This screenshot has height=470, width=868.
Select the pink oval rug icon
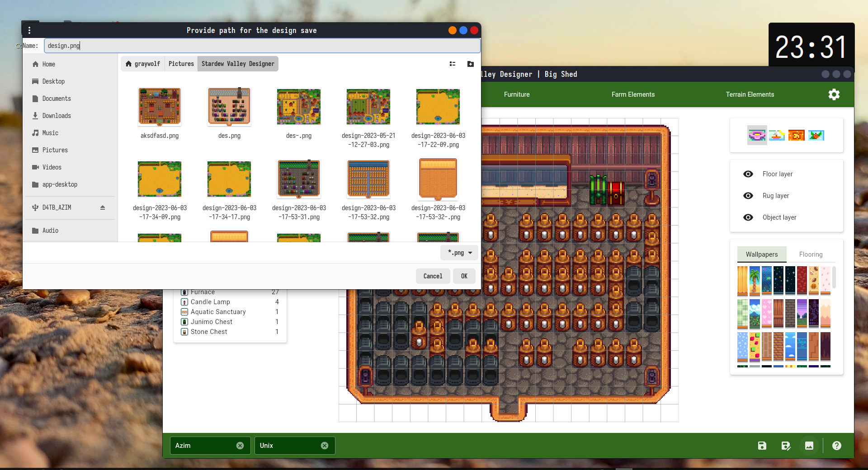(757, 135)
